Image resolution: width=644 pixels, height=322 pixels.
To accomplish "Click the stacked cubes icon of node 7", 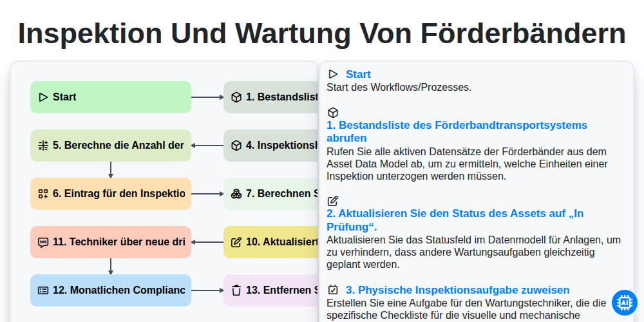I will [x=236, y=194].
